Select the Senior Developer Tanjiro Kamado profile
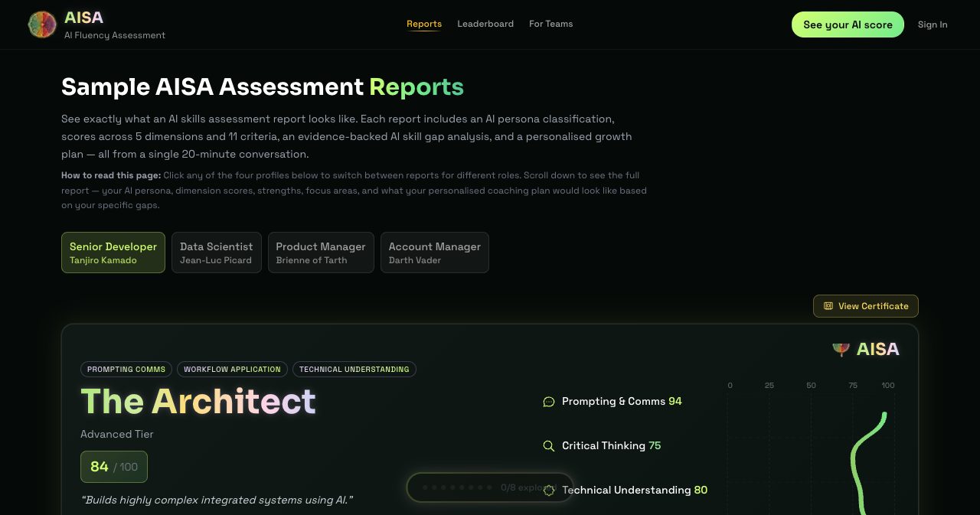Image resolution: width=980 pixels, height=515 pixels. 113,253
